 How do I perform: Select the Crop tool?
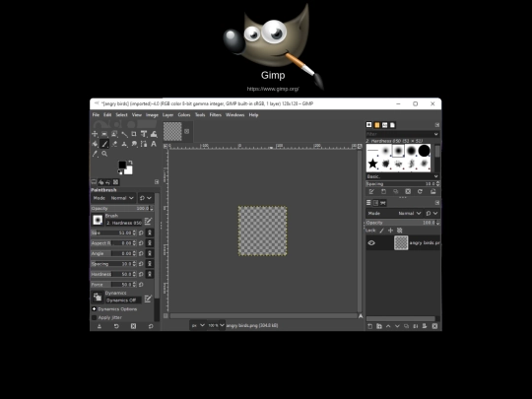point(134,134)
